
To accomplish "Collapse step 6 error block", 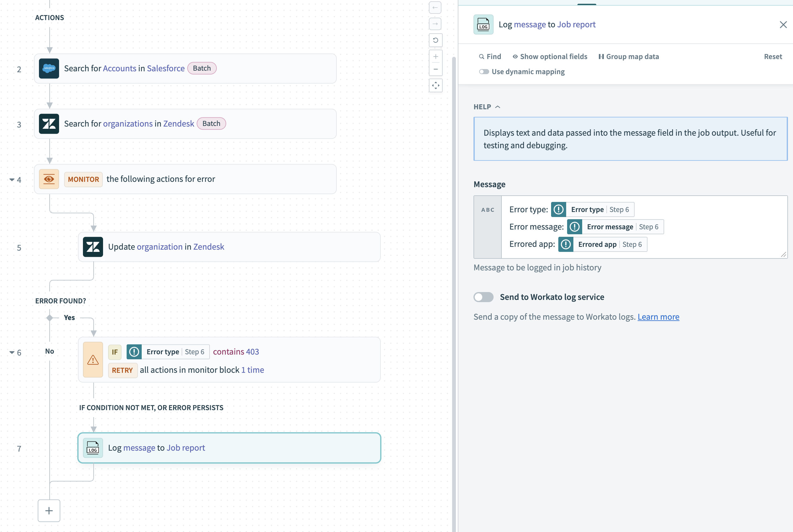I will click(x=11, y=353).
